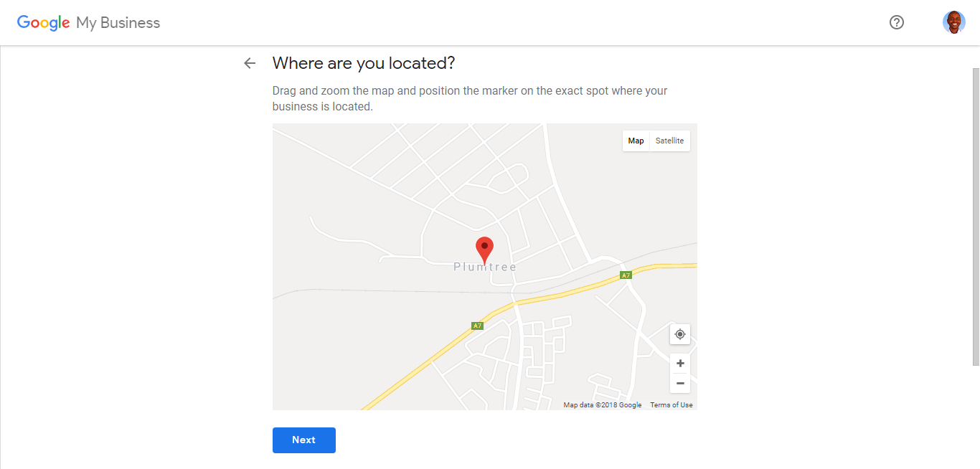The height and width of the screenshot is (469, 980).
Task: Click the Google My Business logo
Action: coord(89,23)
